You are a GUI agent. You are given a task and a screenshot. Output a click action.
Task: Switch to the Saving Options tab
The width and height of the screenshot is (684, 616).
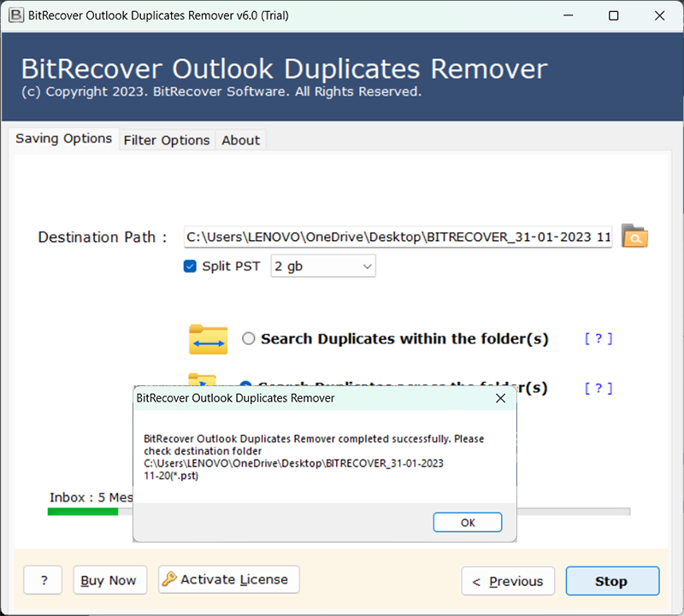click(63, 138)
